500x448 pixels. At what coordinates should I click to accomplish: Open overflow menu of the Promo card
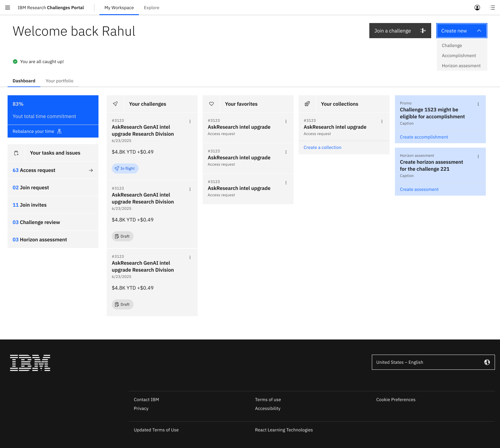pyautogui.click(x=478, y=104)
